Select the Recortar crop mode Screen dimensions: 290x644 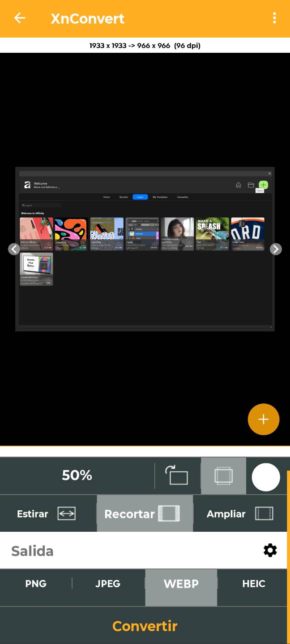point(145,513)
